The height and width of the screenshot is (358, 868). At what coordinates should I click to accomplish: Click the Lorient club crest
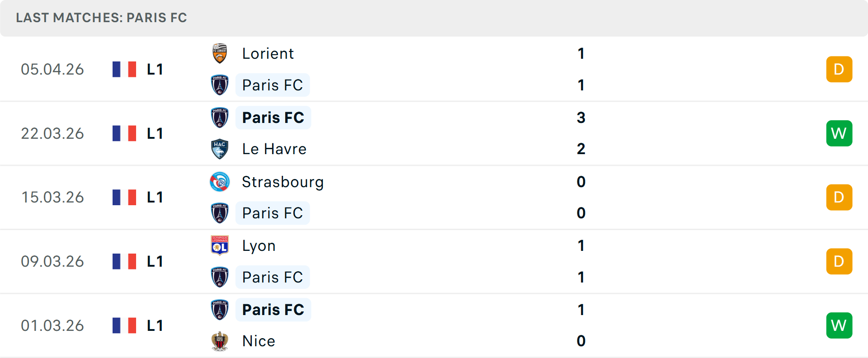point(220,54)
